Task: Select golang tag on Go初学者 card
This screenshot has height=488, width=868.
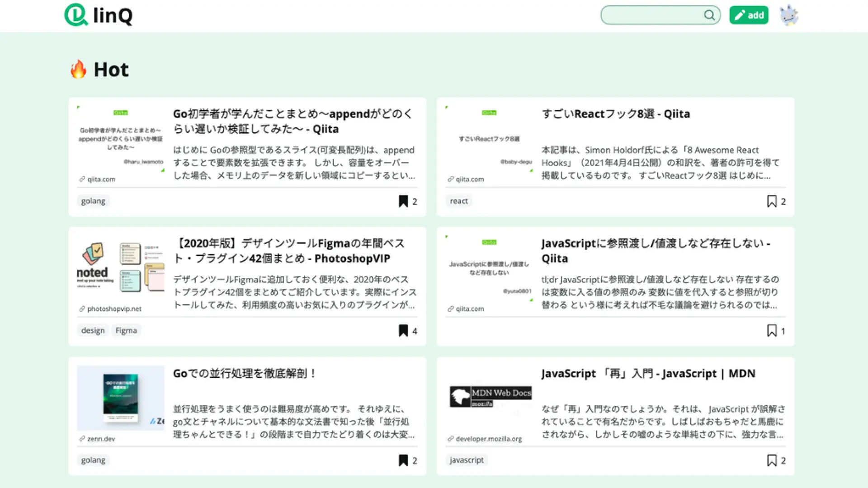Action: (x=93, y=201)
